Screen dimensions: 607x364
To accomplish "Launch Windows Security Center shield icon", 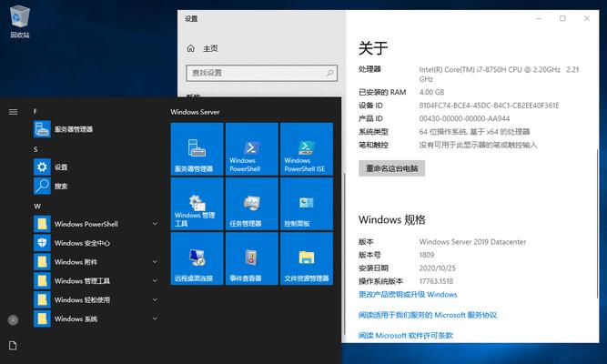I will coord(42,243).
